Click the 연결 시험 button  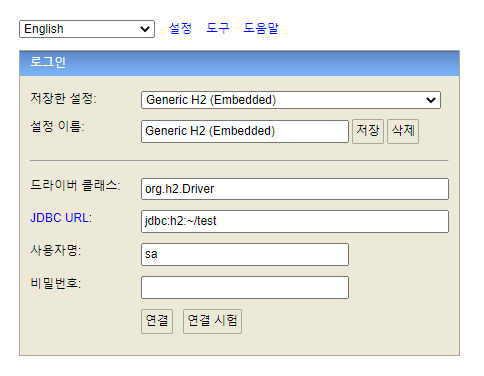(x=212, y=321)
